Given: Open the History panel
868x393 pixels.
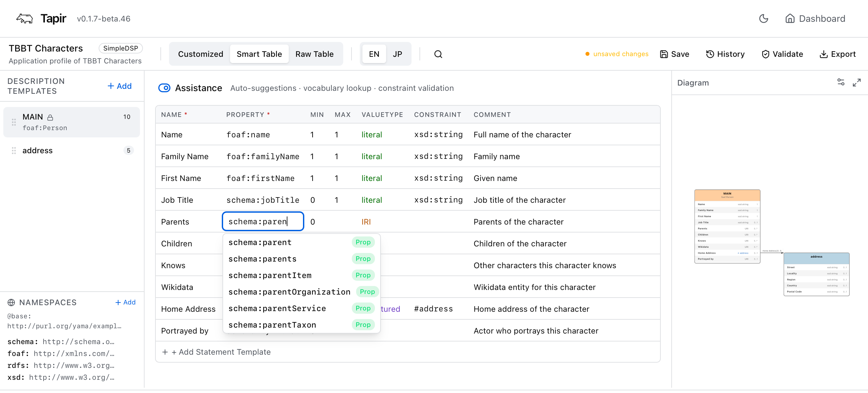Looking at the screenshot, I should (725, 54).
